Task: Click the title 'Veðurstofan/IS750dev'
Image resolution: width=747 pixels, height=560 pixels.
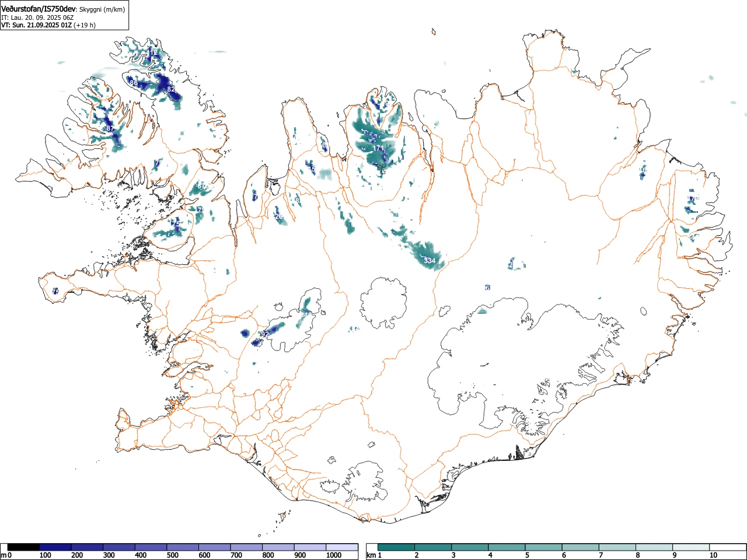Action: 39,9
